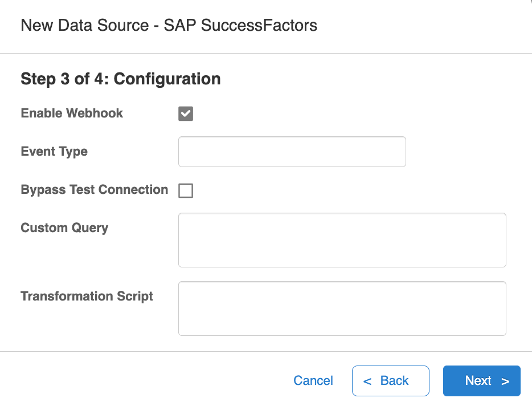Focus the Custom Query text area
The width and height of the screenshot is (532, 406).
point(342,240)
